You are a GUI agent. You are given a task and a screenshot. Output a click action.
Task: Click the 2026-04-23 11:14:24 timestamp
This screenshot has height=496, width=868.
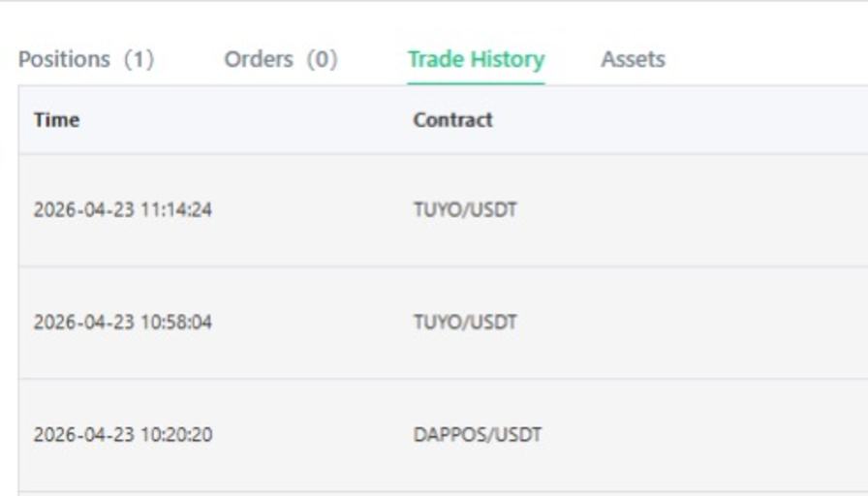(x=123, y=210)
